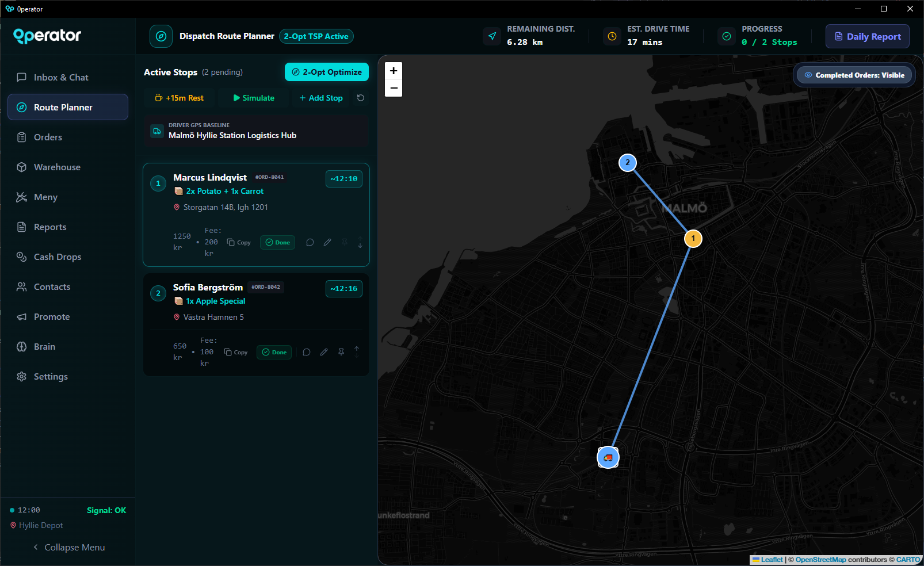Click the ~12:10 ETA badge
The image size is (924, 566).
point(344,179)
